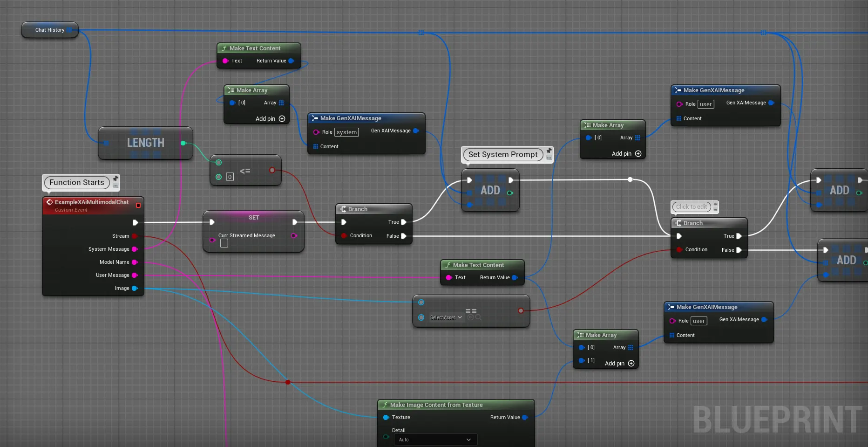The width and height of the screenshot is (868, 447).
Task: Click the Role pin beside the 'system' field
Action: [316, 132]
